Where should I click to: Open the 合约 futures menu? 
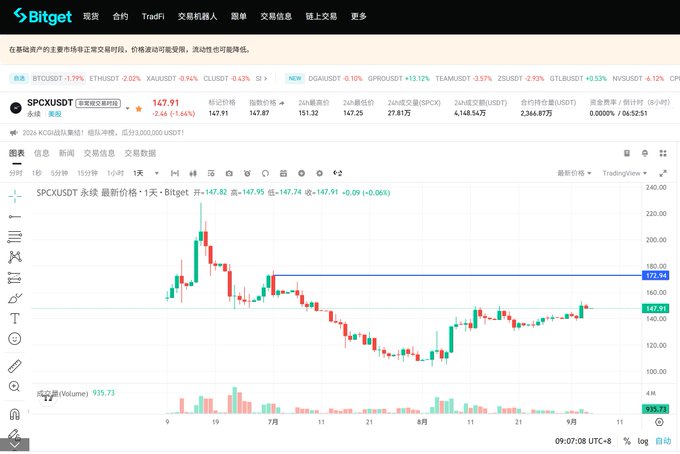pos(120,16)
